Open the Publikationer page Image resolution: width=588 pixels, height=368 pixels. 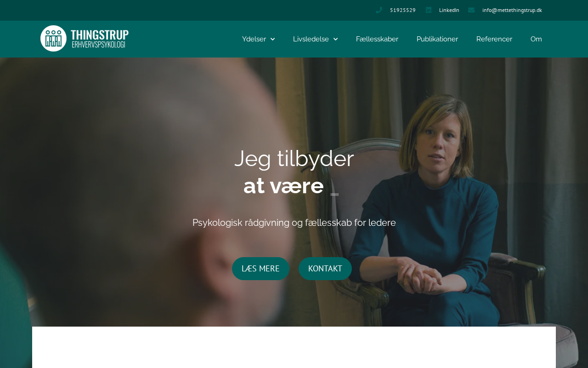tap(437, 39)
